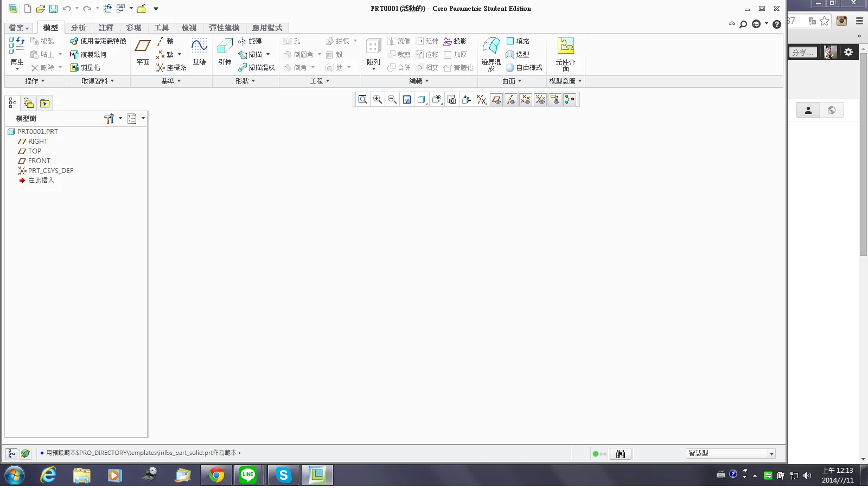Toggle the browser panel from the status bar
Image resolution: width=868 pixels, height=488 pixels.
coord(25,453)
